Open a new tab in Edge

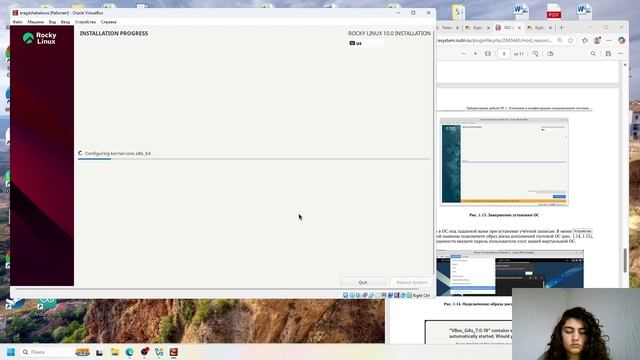562,28
